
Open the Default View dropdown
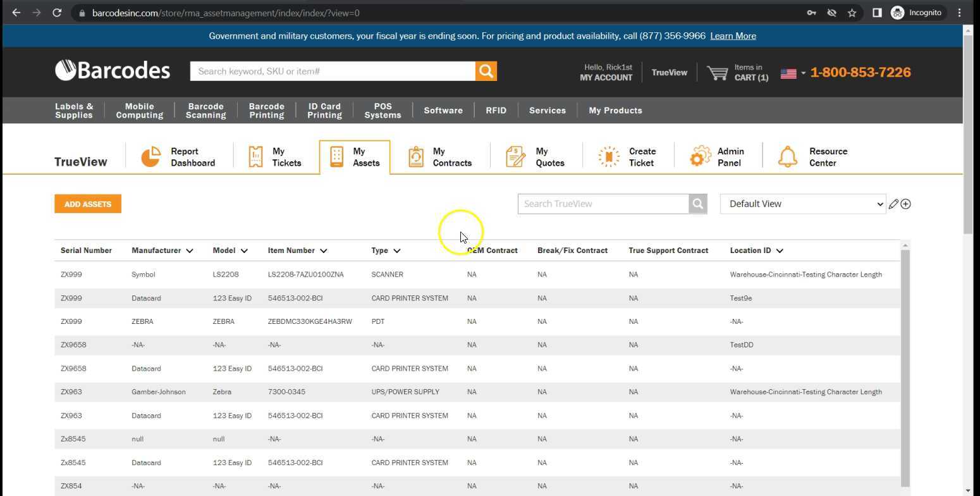(803, 204)
